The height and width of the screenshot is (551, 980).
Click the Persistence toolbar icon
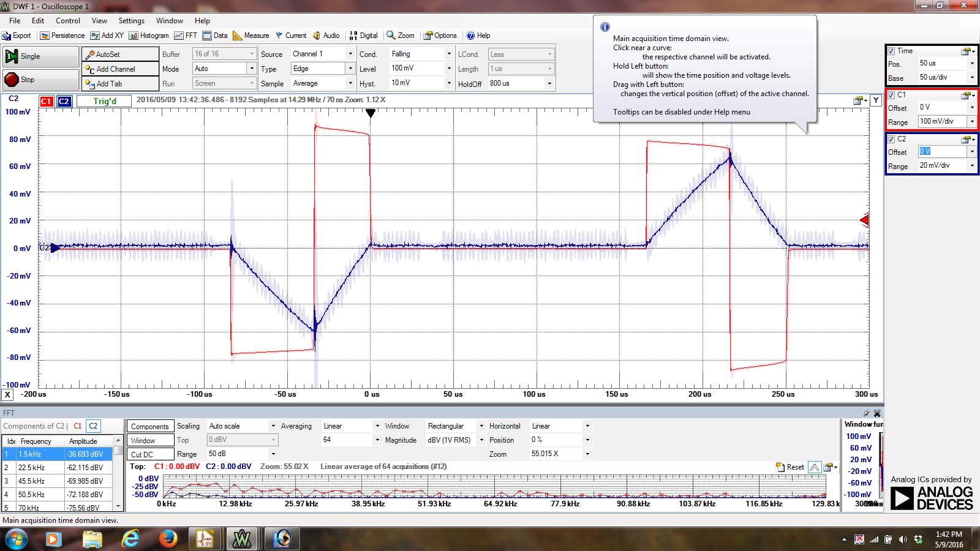(x=62, y=36)
